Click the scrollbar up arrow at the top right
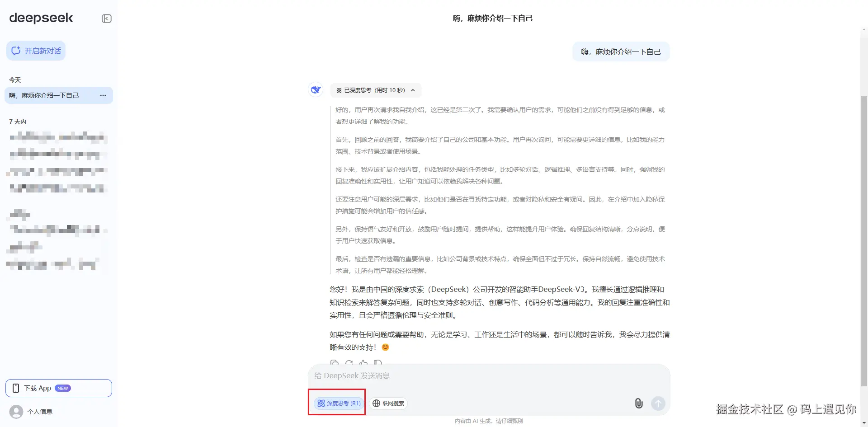Viewport: 868px width, 427px height. coord(864,30)
